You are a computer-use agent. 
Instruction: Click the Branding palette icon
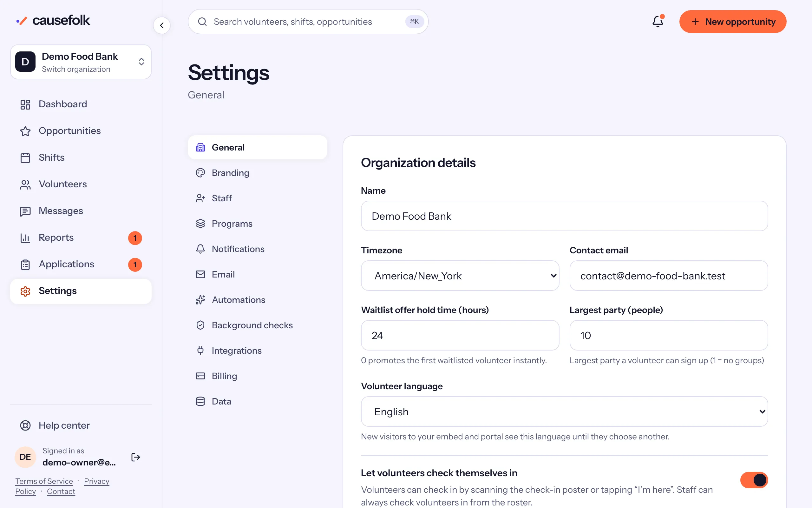coord(200,173)
